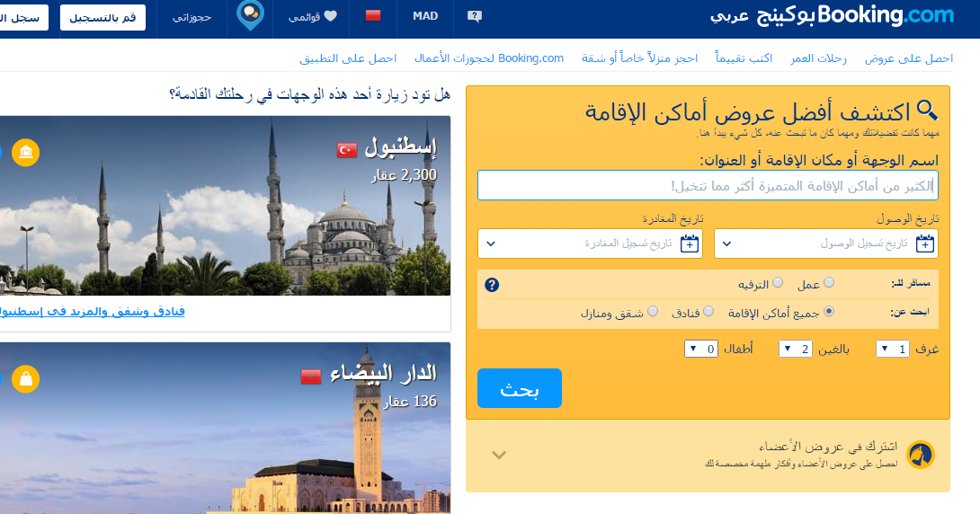980x514 pixels.
Task: Select الترفيه travel purpose radio
Action: (778, 283)
